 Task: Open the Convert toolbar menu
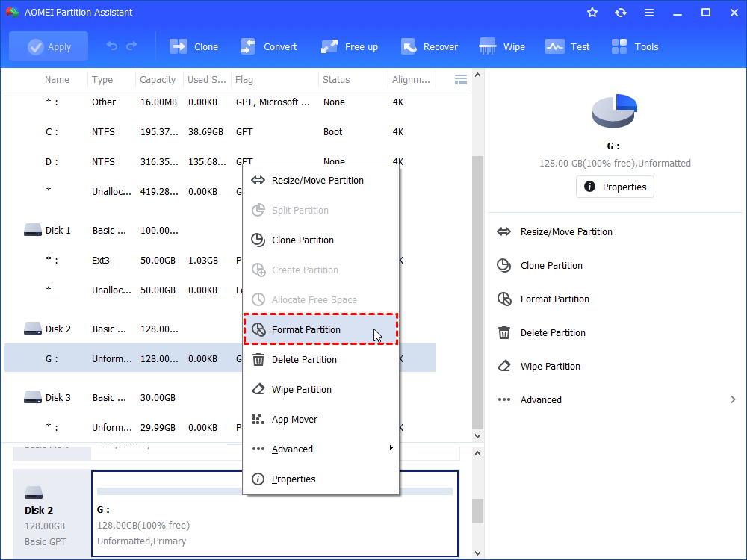click(268, 46)
